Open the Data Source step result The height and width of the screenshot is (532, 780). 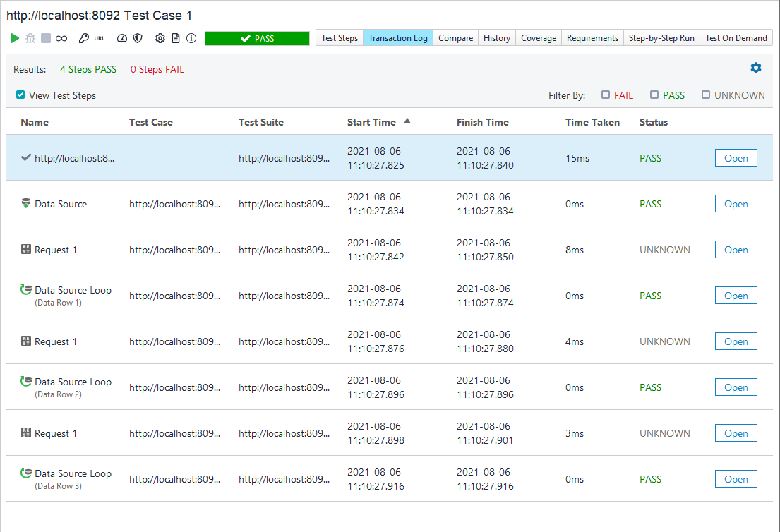point(736,203)
